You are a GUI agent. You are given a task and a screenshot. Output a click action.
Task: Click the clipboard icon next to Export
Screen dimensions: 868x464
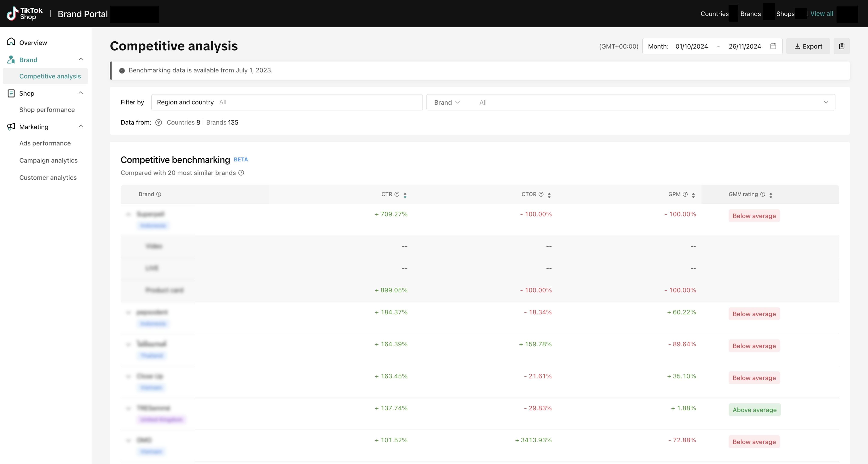[841, 46]
